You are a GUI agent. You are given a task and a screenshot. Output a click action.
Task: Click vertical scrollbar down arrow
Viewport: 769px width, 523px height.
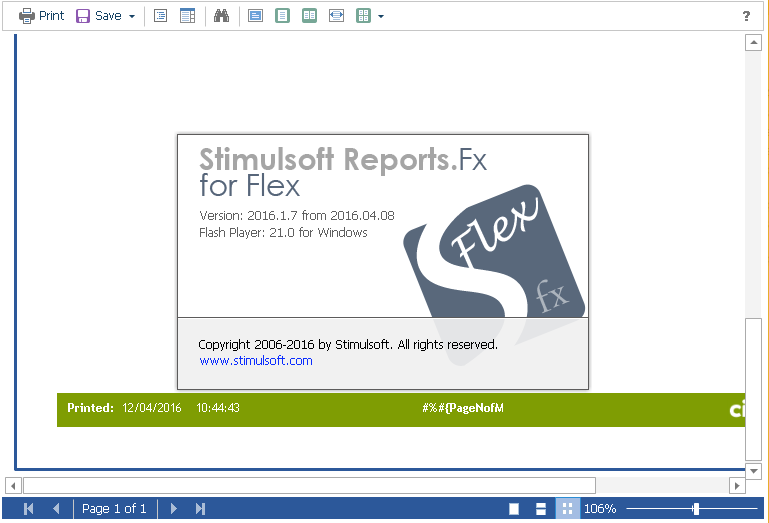(x=753, y=471)
